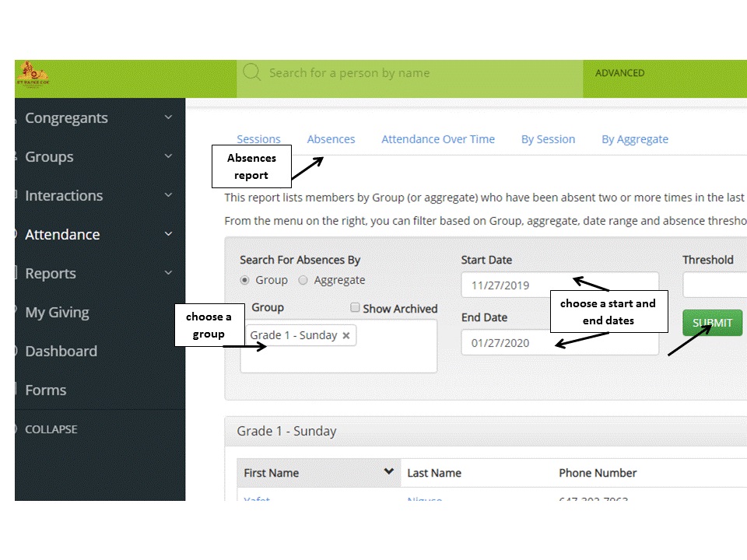Viewport: 747px width, 560px height.
Task: Open the Groups sidebar item
Action: pos(49,156)
